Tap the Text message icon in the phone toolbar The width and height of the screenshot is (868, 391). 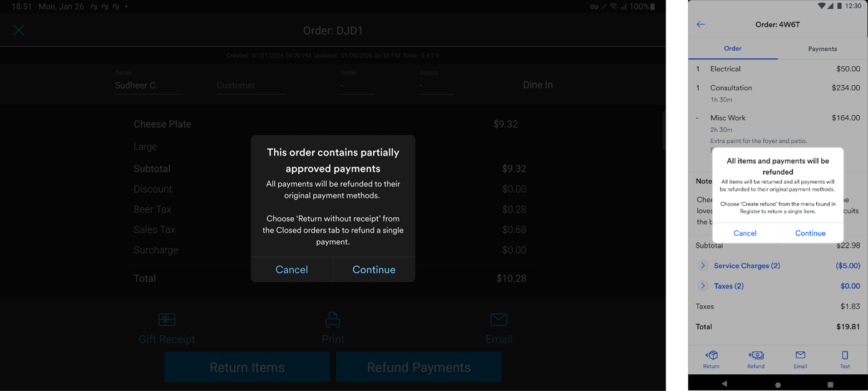coord(845,355)
